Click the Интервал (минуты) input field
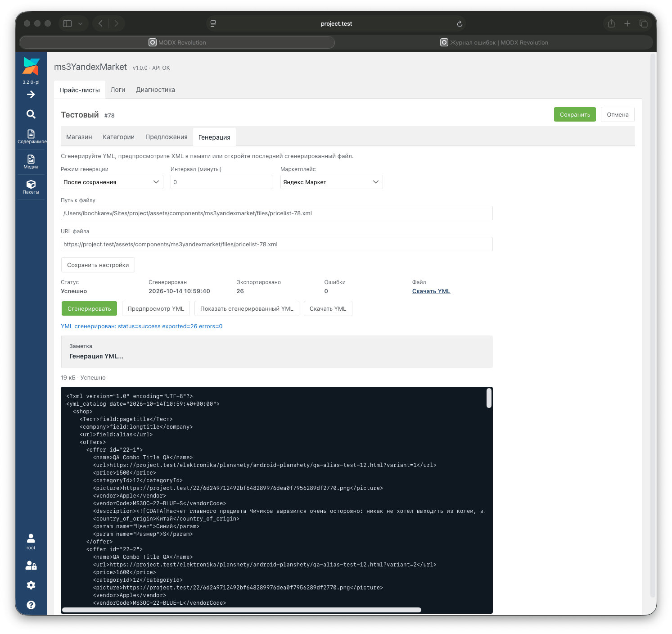The image size is (672, 634). (x=222, y=182)
